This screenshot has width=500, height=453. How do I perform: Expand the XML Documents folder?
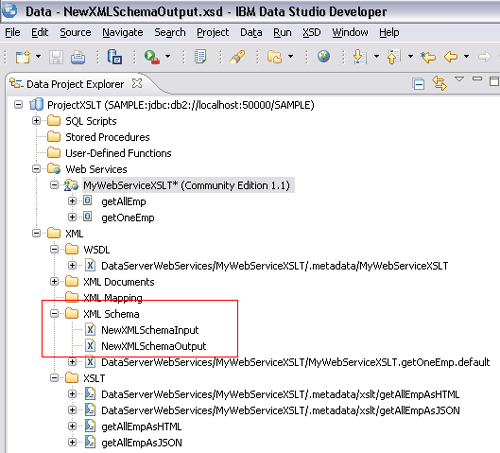tap(54, 282)
